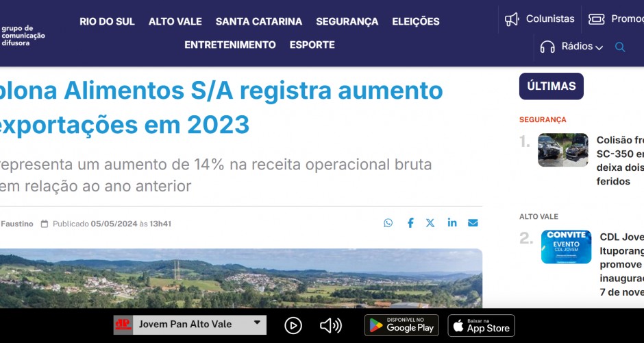Viewport: 644px width, 343px height.
Task: Share article on Facebook
Action: 410,223
